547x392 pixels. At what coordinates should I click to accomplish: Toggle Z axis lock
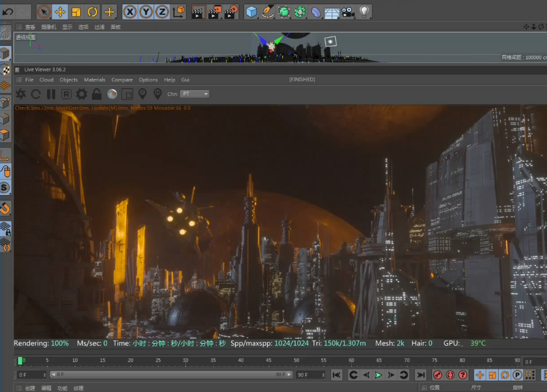pos(162,12)
